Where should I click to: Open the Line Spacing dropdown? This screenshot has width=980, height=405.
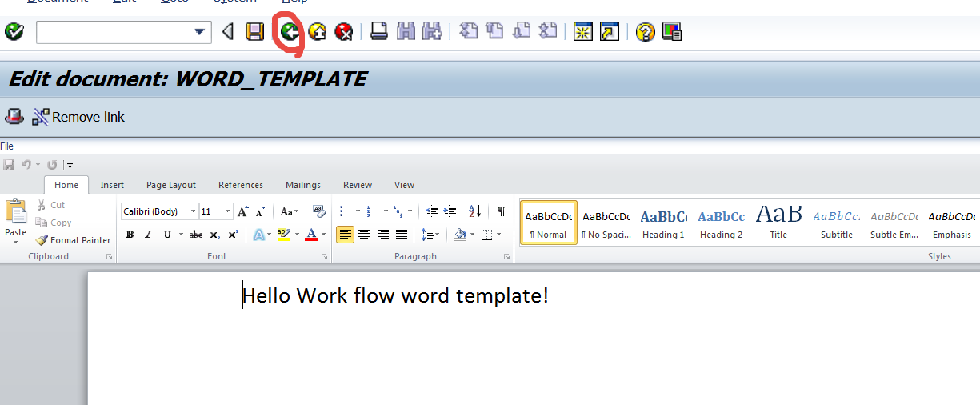pos(430,235)
